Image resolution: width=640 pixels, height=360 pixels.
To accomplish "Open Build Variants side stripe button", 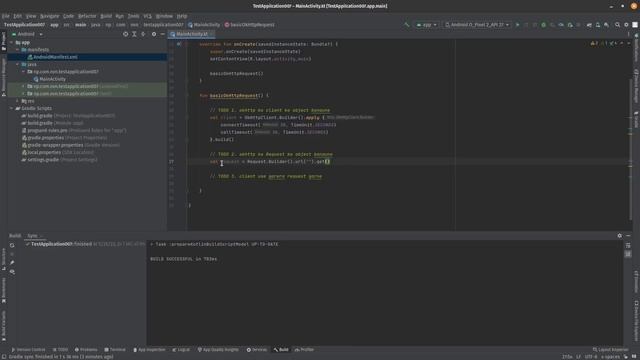I will (4, 326).
